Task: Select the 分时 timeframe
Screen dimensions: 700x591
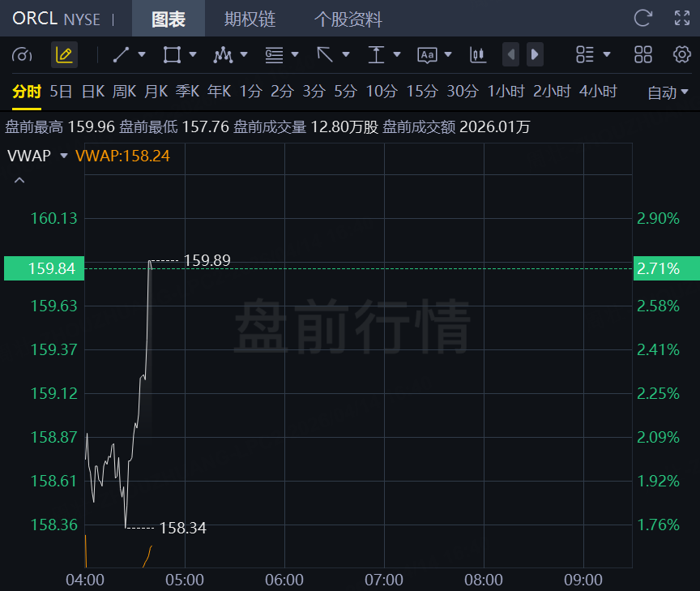Action: 27,91
